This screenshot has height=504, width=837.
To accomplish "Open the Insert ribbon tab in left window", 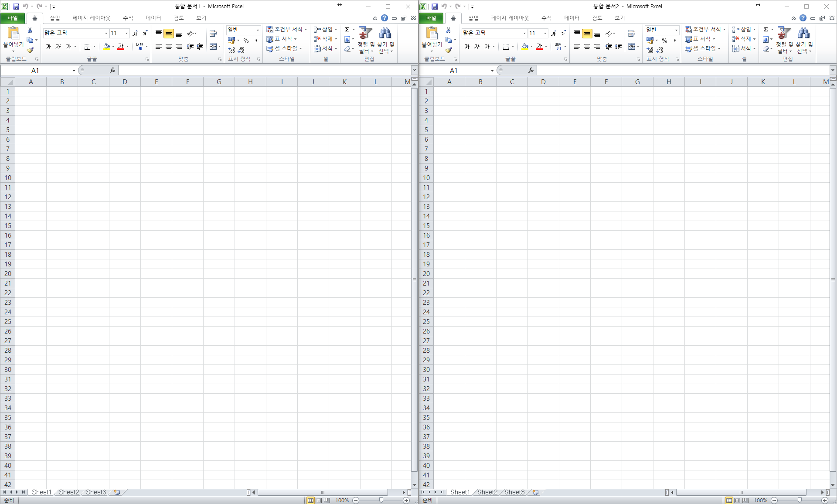I will (54, 18).
